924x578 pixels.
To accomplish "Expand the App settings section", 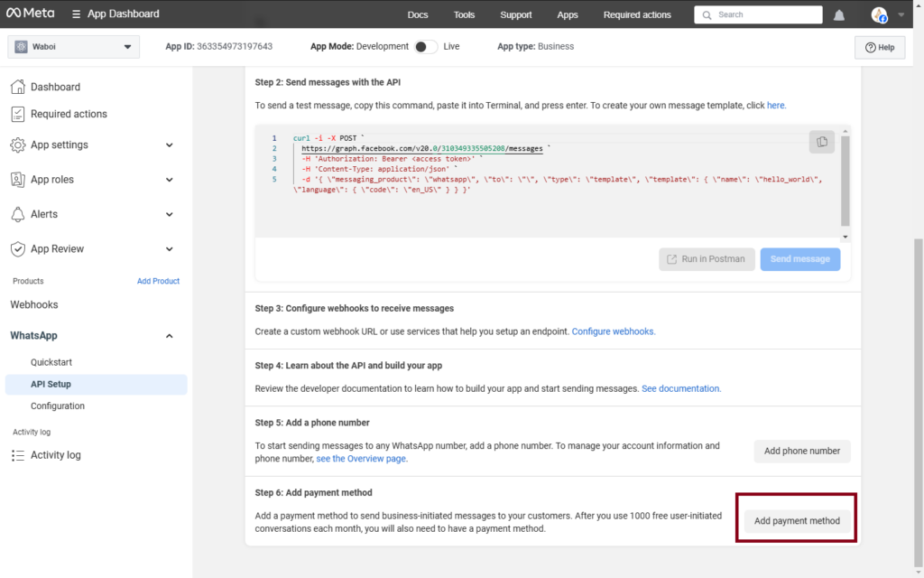I will pos(169,145).
